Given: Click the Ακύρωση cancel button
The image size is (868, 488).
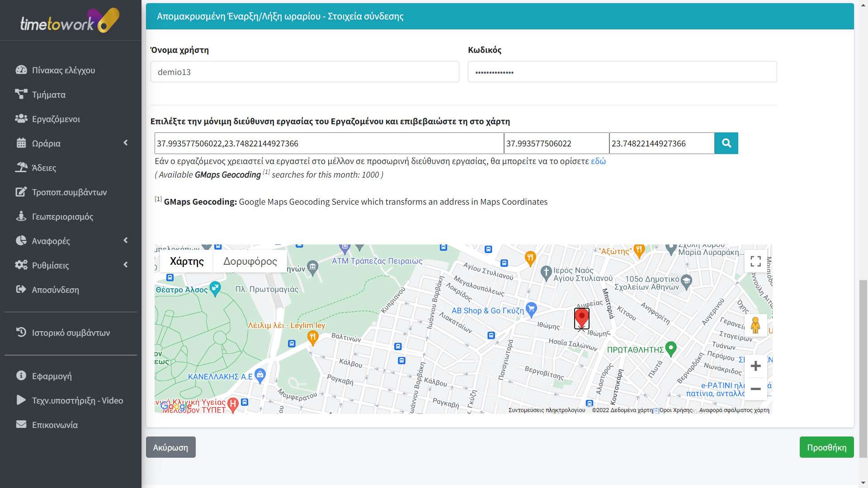Looking at the screenshot, I should click(x=170, y=447).
